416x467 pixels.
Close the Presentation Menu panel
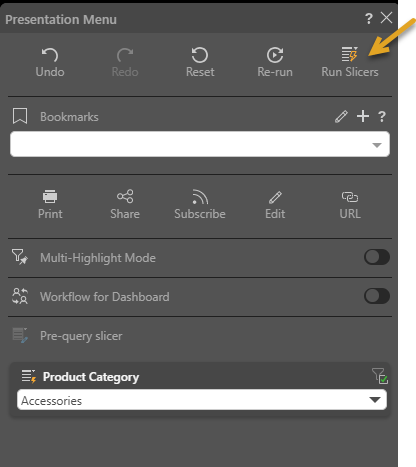387,18
